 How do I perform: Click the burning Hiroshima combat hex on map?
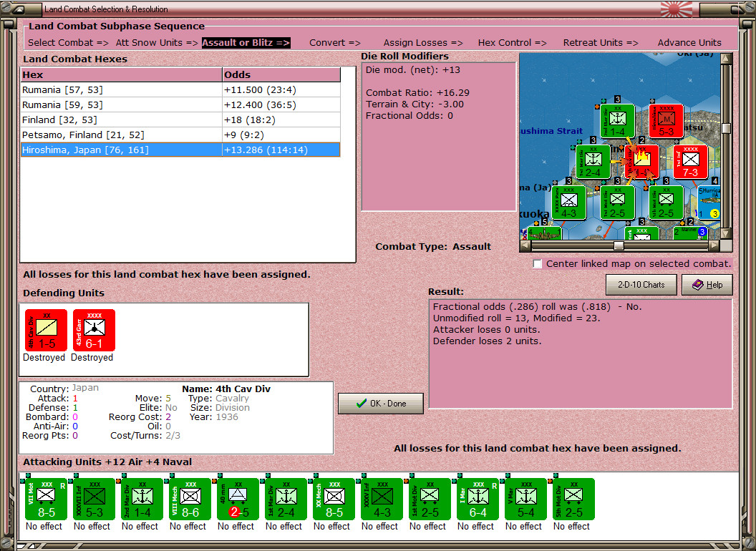[x=641, y=162]
